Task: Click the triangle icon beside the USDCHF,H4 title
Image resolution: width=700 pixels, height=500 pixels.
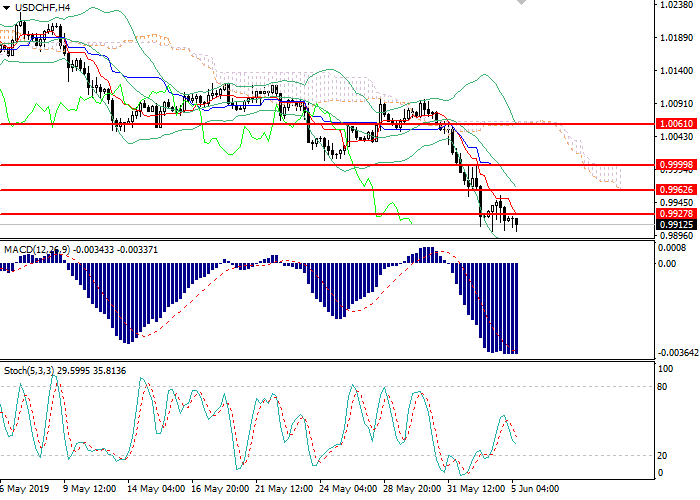Action: tap(6, 6)
